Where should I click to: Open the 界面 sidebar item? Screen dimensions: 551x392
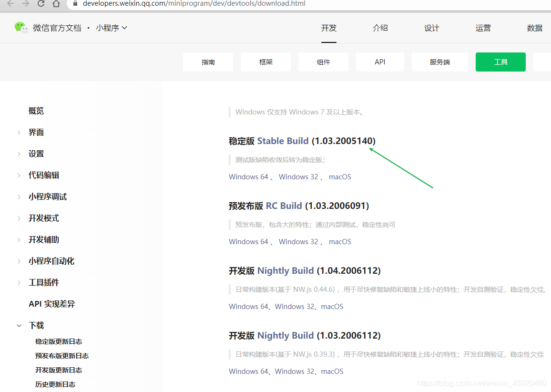[x=36, y=133]
